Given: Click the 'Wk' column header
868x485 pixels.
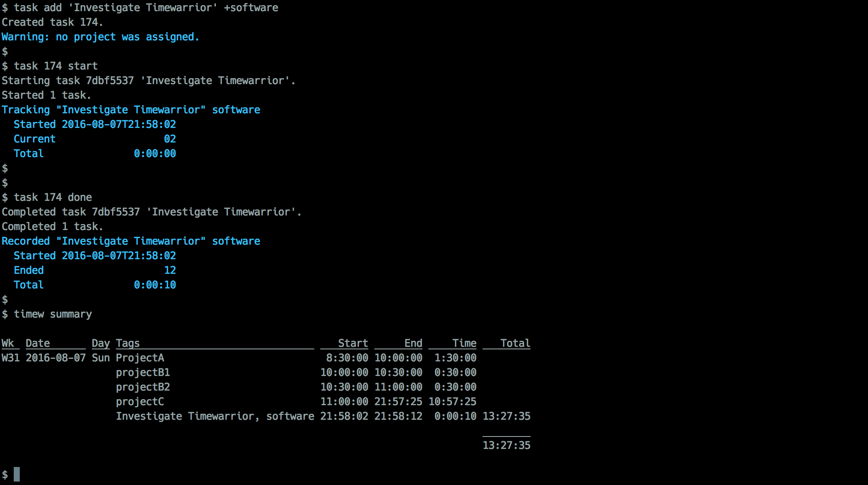Looking at the screenshot, I should tap(8, 343).
